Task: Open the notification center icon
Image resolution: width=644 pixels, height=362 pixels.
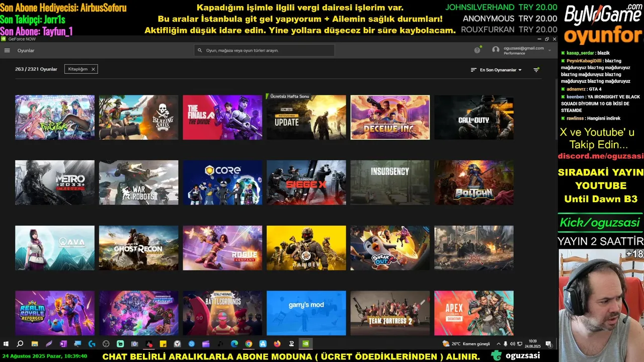Action: point(549,344)
